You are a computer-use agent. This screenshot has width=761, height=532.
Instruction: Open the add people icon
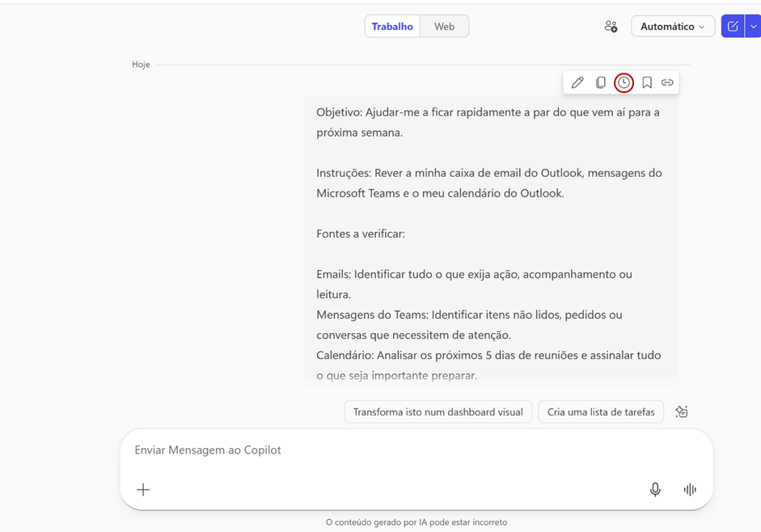611,27
